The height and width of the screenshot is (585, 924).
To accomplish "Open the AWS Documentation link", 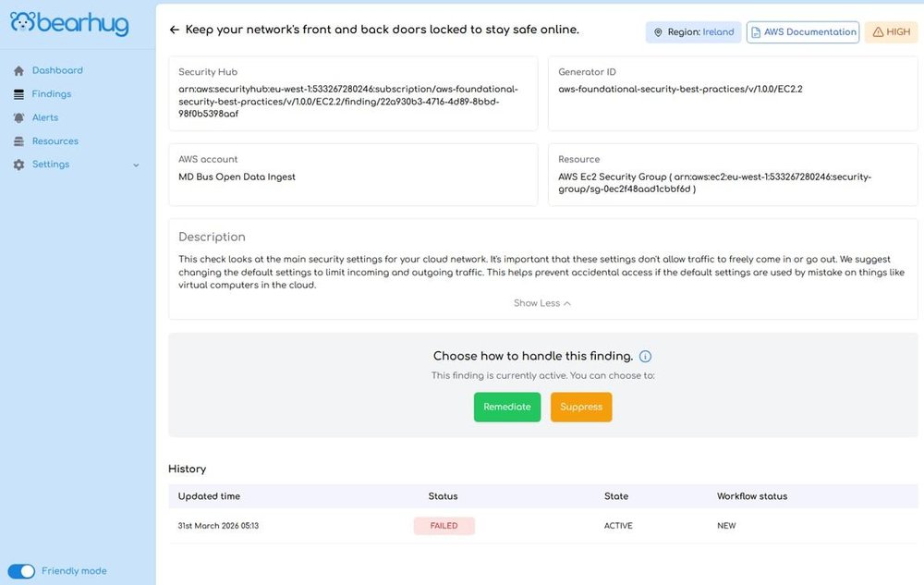I will (x=803, y=31).
